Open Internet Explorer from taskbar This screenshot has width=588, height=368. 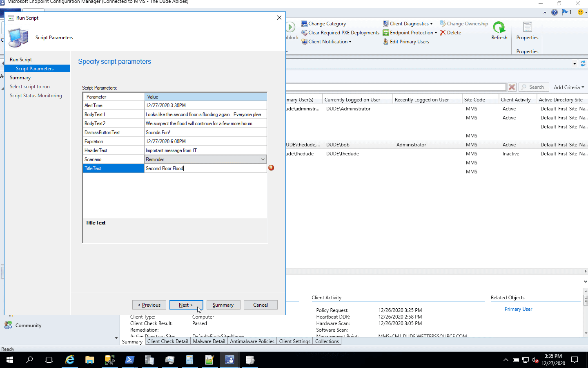[70, 360]
